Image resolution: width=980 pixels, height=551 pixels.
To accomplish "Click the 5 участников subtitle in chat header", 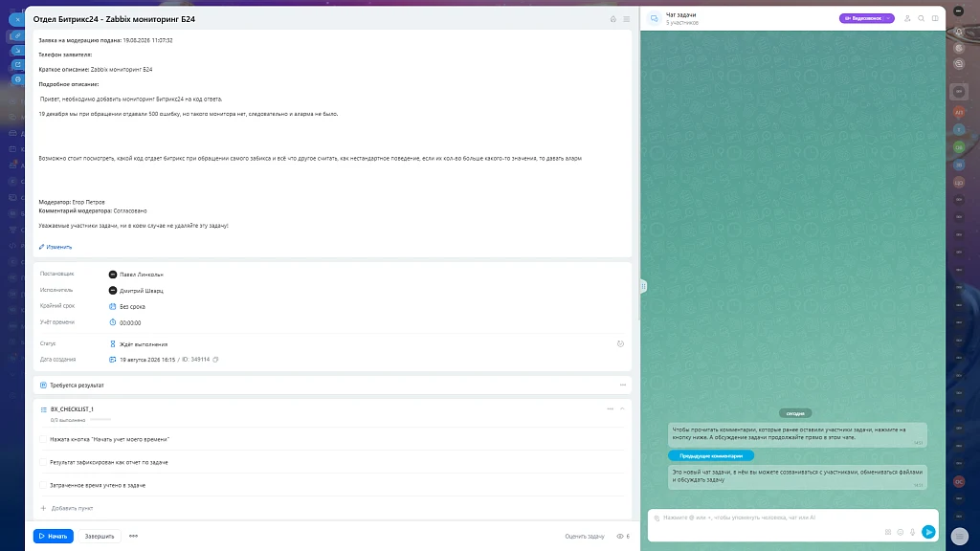I will click(681, 23).
